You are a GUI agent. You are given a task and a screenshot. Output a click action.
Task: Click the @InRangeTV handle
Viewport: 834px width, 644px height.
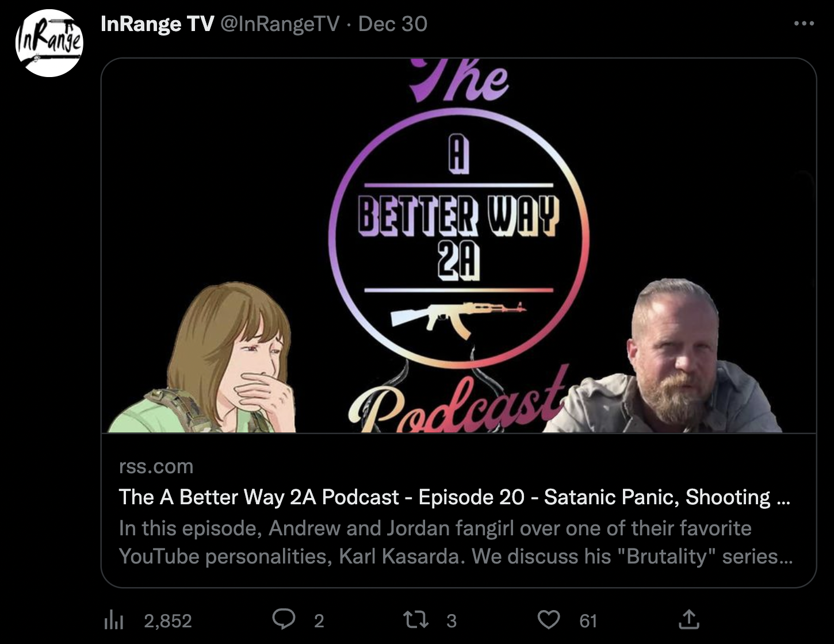[280, 24]
